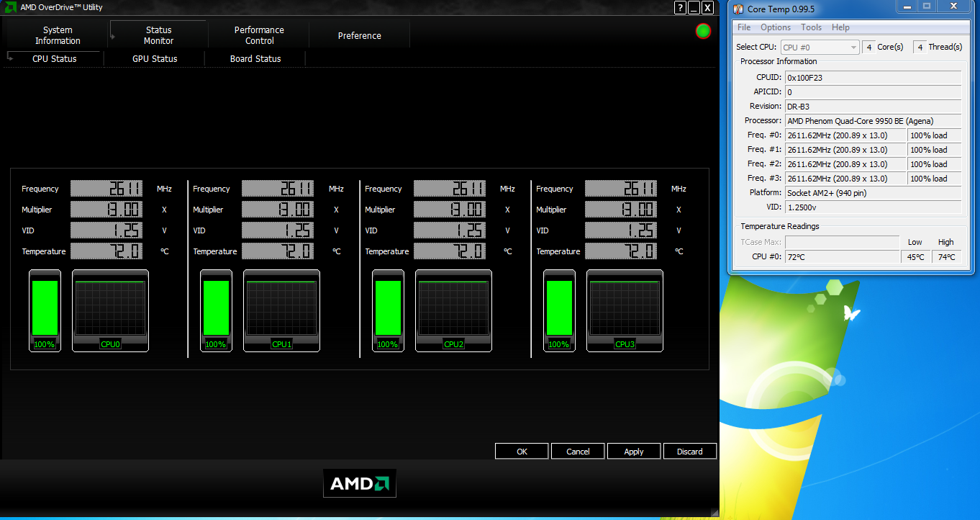Click the CPU0 green load bar
The width and height of the screenshot is (980, 520).
[45, 308]
